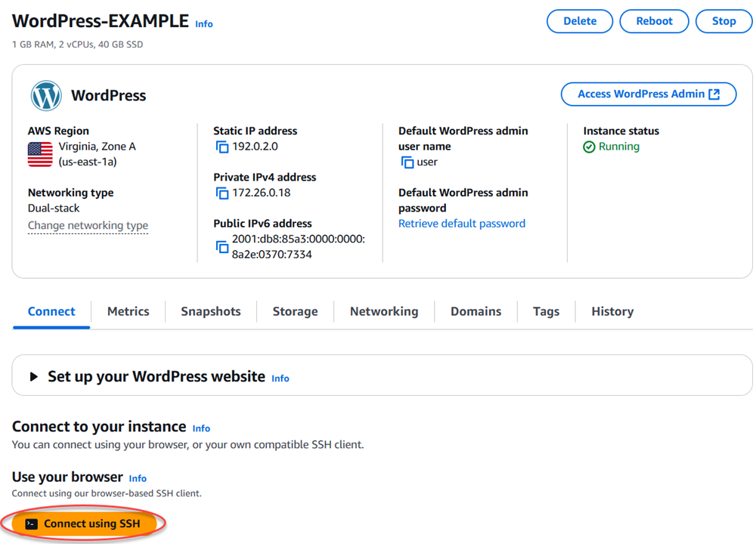Reboot the instance

pos(654,21)
